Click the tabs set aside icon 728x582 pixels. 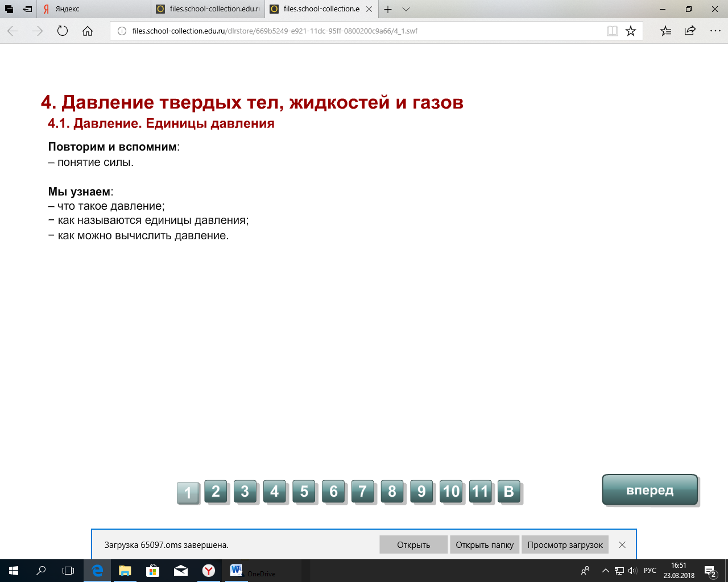click(9, 9)
